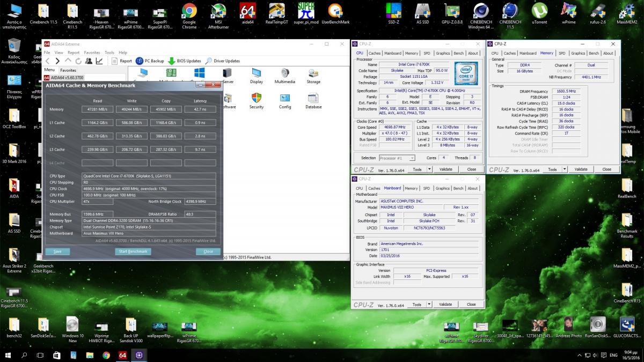The width and height of the screenshot is (644, 362).
Task: Select the UserBenchMark desktop icon
Action: coord(335,13)
